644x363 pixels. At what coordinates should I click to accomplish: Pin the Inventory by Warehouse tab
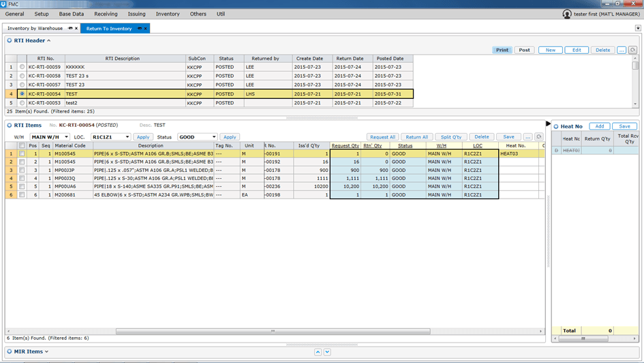click(x=70, y=29)
